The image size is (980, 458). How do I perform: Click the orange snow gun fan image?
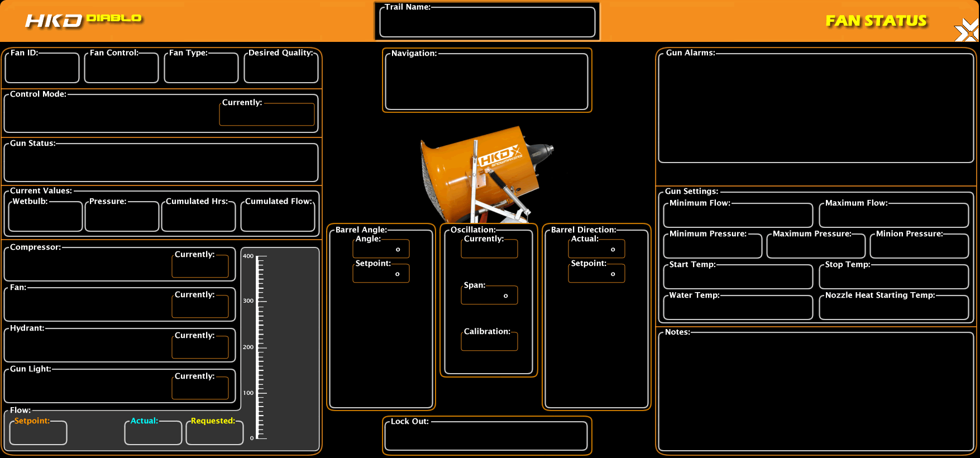point(485,174)
